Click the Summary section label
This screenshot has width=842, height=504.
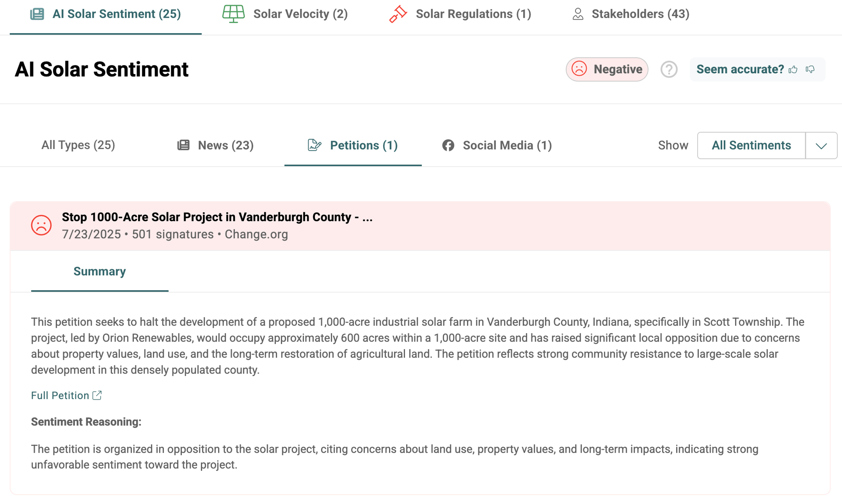[99, 271]
